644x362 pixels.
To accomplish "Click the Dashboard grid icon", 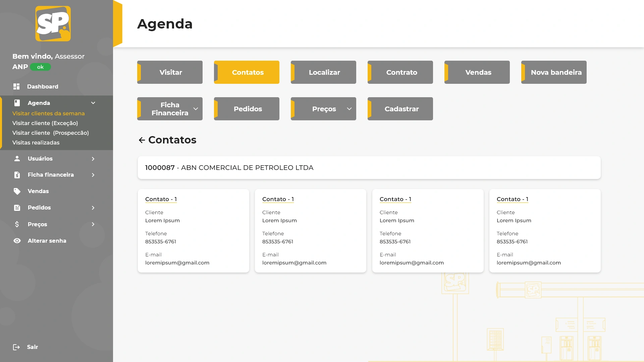I will (16, 86).
